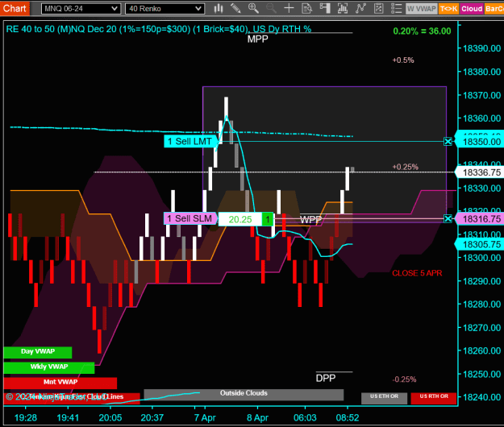Select the 1 Sell LMT order label
Screen dimensions: 504x427
(x=190, y=141)
